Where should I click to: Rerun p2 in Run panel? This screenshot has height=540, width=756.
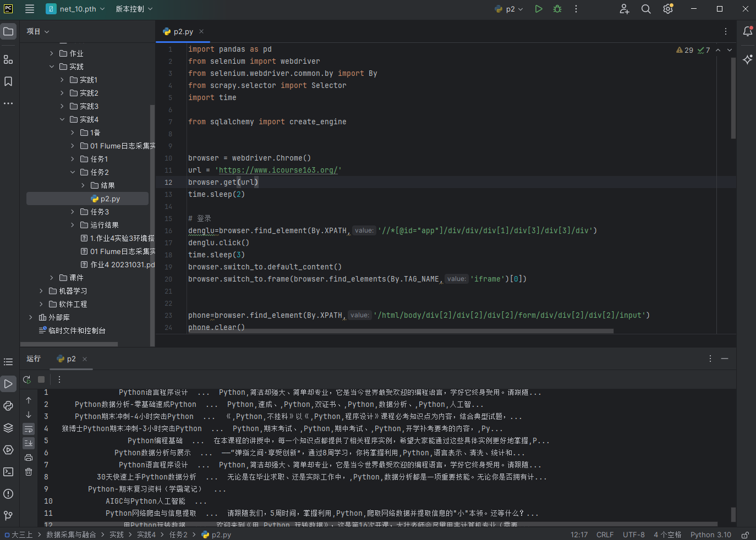point(27,379)
